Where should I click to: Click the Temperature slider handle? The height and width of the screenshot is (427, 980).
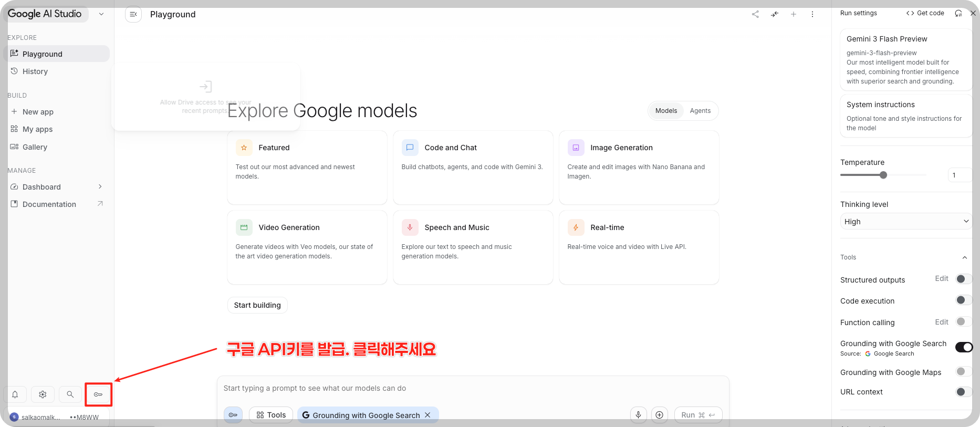[x=883, y=175]
